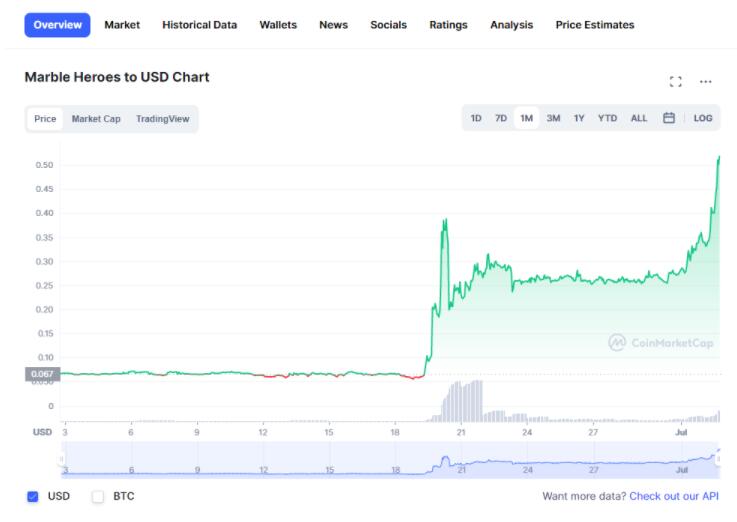Toggle LOG scale on chart

tap(703, 118)
